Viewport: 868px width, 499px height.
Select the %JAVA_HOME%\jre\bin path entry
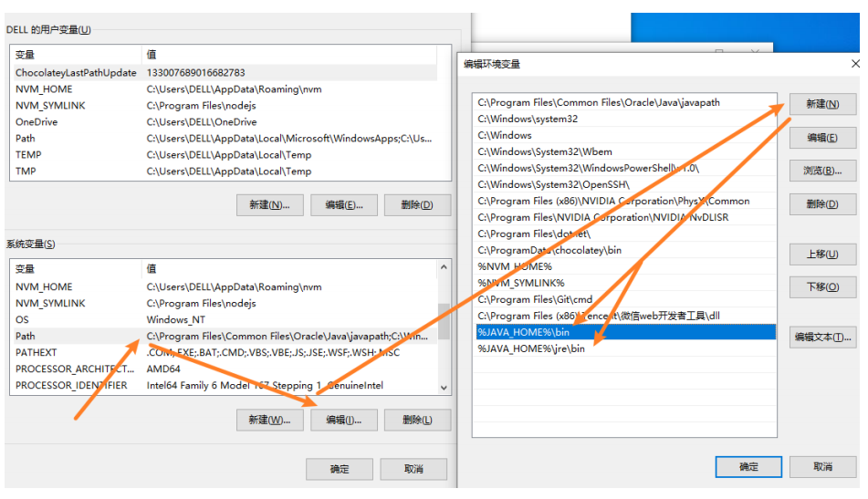(x=531, y=349)
